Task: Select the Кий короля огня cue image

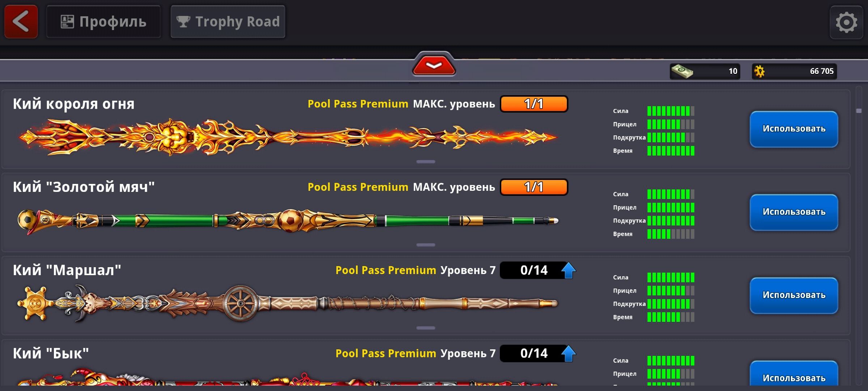Action: click(x=288, y=137)
